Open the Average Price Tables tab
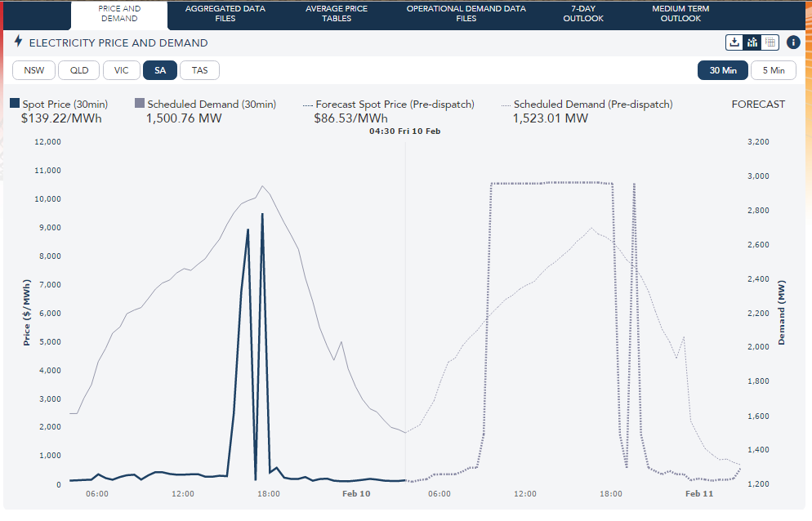This screenshot has height=521, width=812. point(336,14)
